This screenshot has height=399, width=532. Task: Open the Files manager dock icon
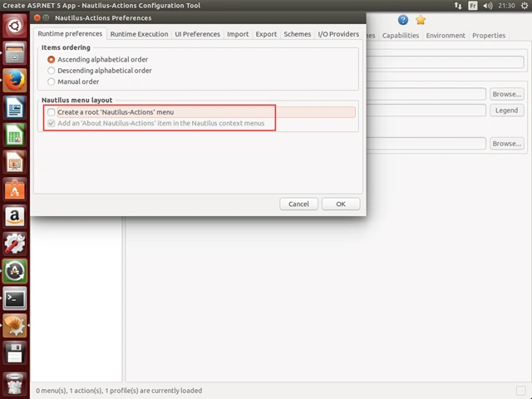pos(15,53)
